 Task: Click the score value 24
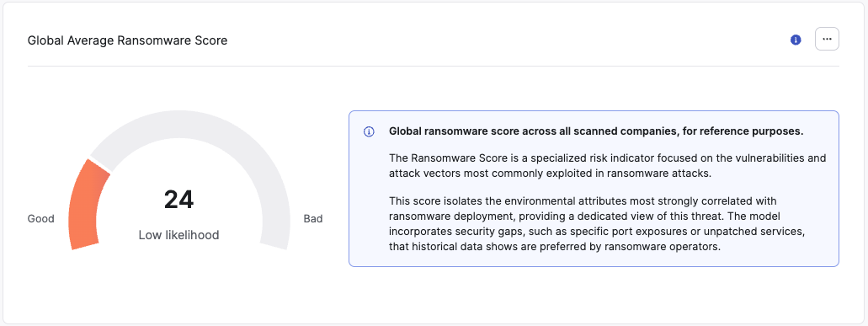pos(178,200)
